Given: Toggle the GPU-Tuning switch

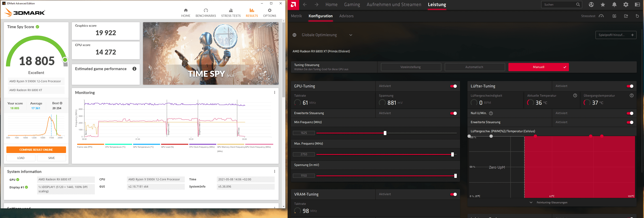Looking at the screenshot, I should click(453, 86).
